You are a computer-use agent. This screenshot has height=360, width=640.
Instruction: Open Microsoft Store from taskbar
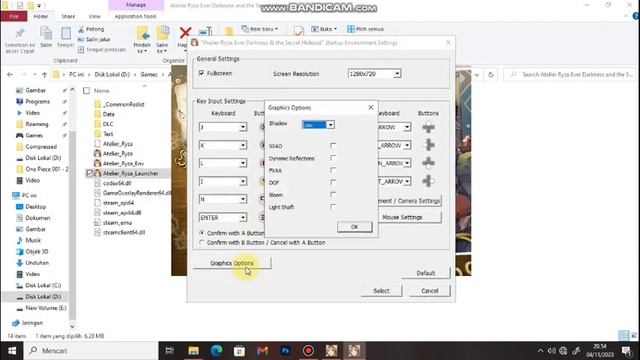point(240,351)
